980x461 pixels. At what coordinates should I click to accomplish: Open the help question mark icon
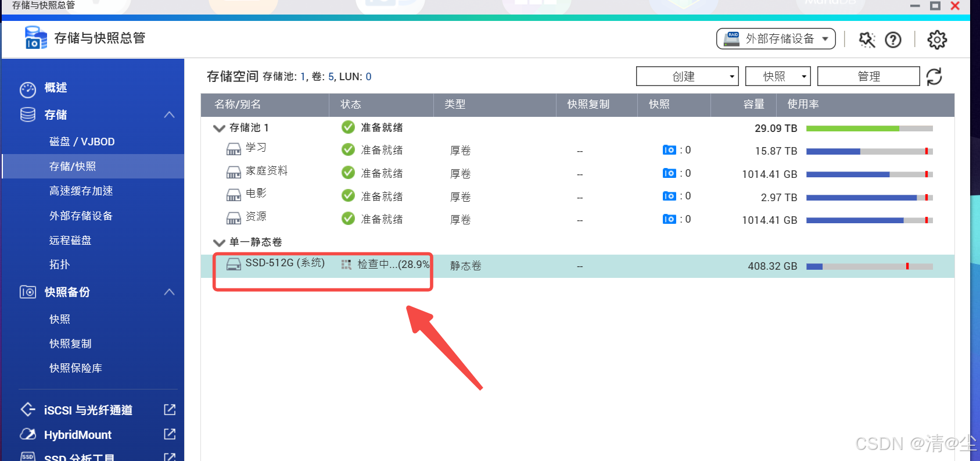point(893,40)
